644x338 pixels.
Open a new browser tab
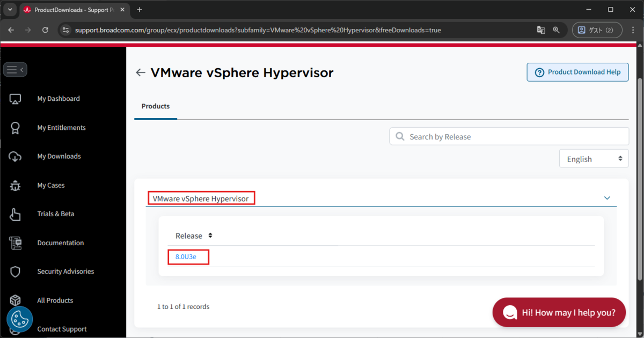click(140, 10)
